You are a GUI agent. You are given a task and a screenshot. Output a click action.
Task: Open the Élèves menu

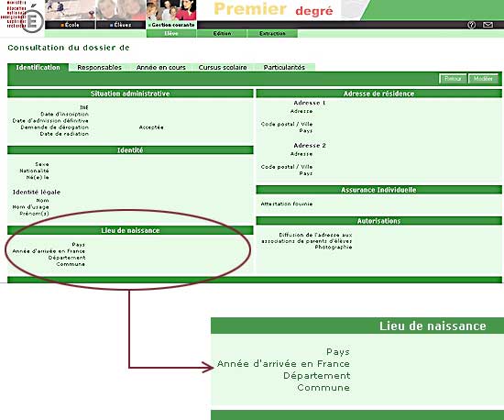pos(121,25)
